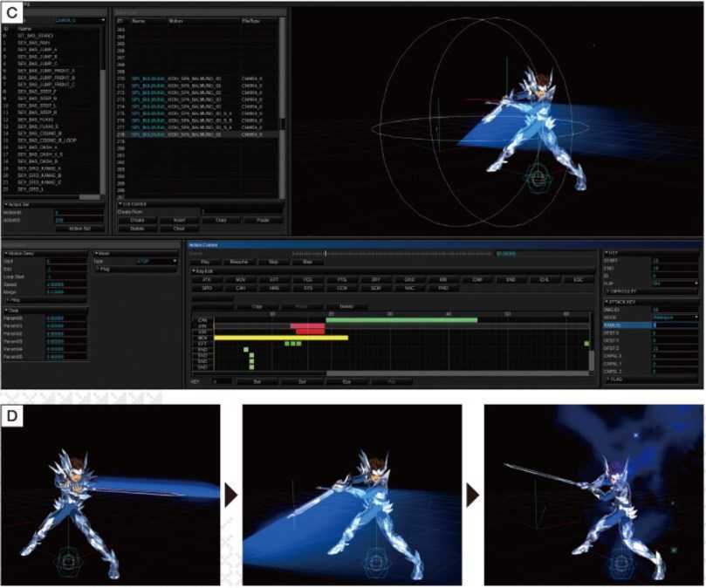Click the Insert button
Image resolution: width=706 pixels, height=588 pixels.
tap(179, 220)
